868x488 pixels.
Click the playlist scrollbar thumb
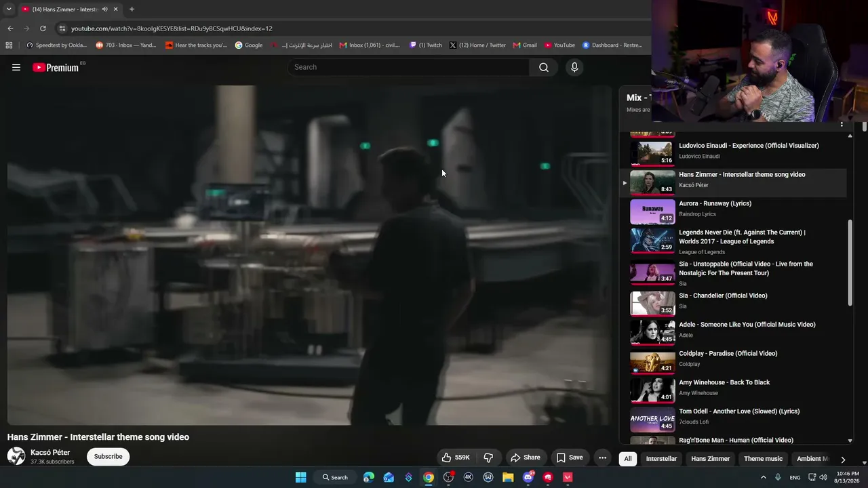(x=851, y=263)
